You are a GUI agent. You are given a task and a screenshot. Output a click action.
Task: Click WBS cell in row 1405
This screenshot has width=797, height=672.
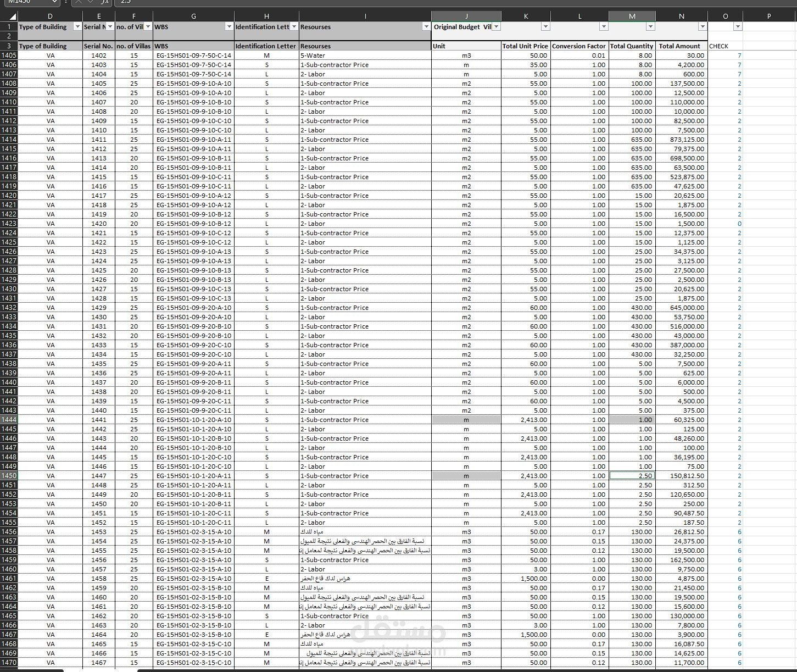coord(193,55)
